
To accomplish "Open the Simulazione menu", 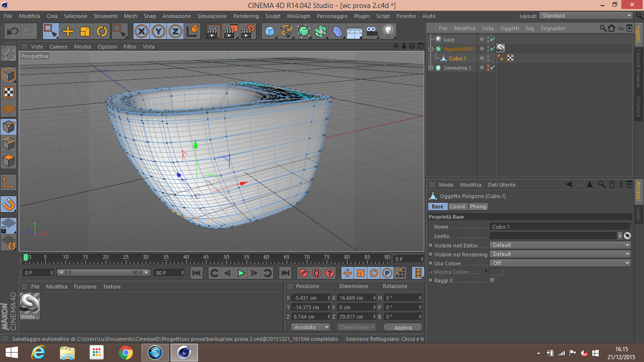I will coord(212,16).
